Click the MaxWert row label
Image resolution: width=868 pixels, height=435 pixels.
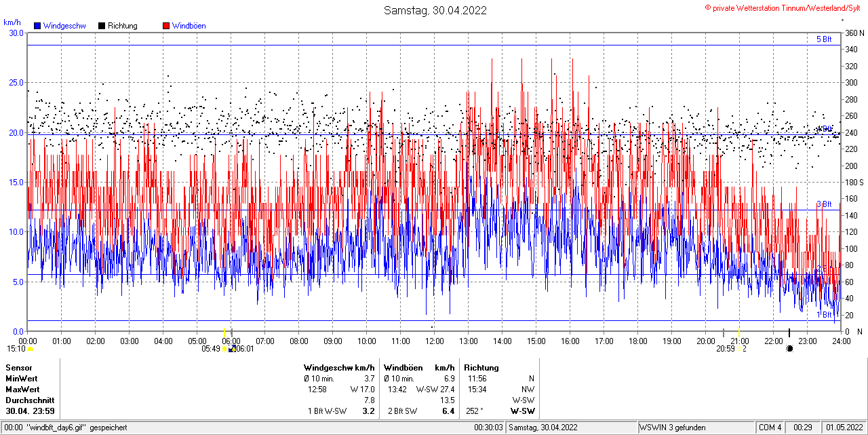coord(22,389)
